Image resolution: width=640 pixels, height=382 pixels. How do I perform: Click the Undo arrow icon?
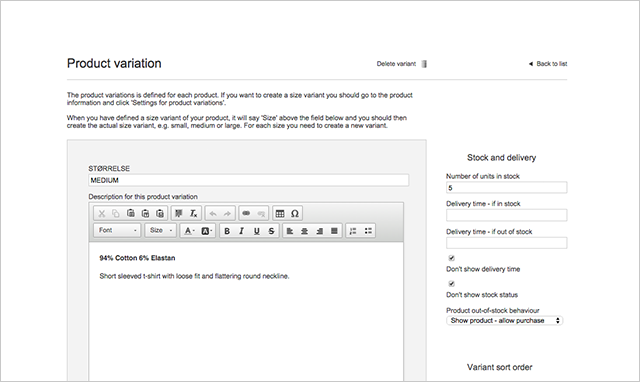point(213,213)
